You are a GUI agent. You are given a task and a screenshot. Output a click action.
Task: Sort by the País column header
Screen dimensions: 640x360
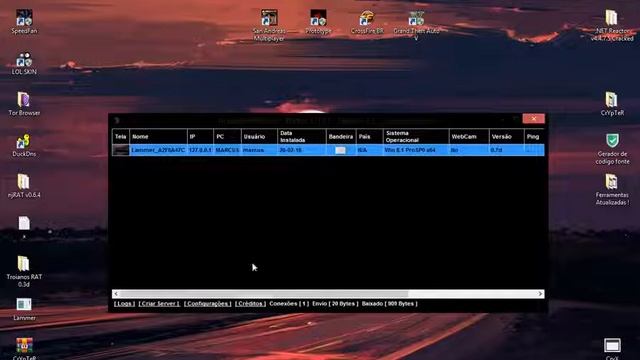pyautogui.click(x=369, y=136)
